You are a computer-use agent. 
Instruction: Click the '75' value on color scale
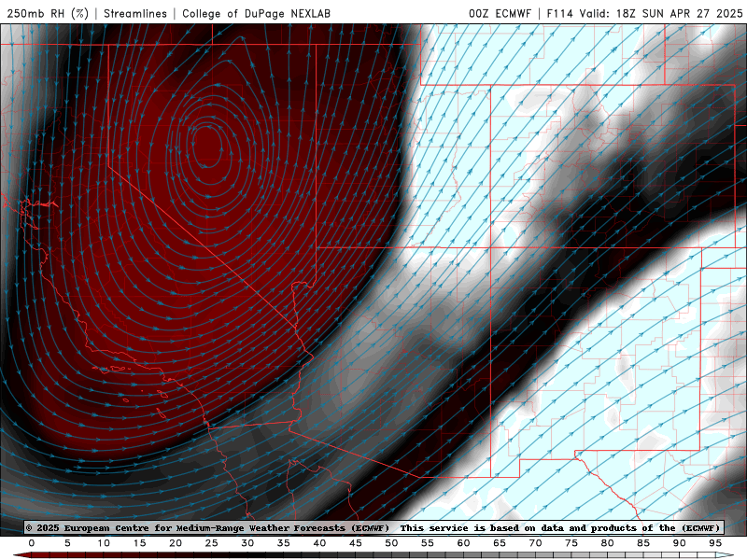point(571,543)
